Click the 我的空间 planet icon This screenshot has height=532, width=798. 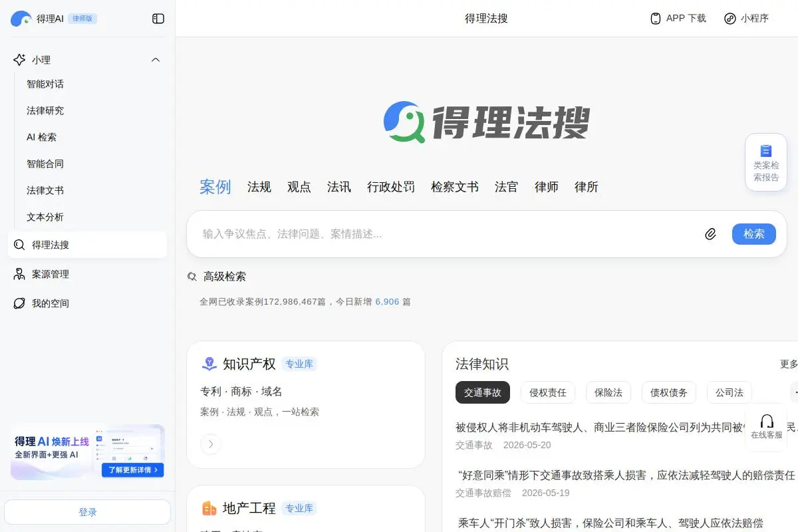tap(19, 303)
